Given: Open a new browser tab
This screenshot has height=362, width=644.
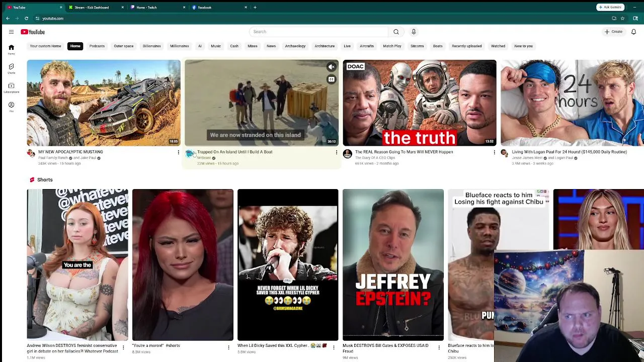Looking at the screenshot, I should [x=255, y=8].
